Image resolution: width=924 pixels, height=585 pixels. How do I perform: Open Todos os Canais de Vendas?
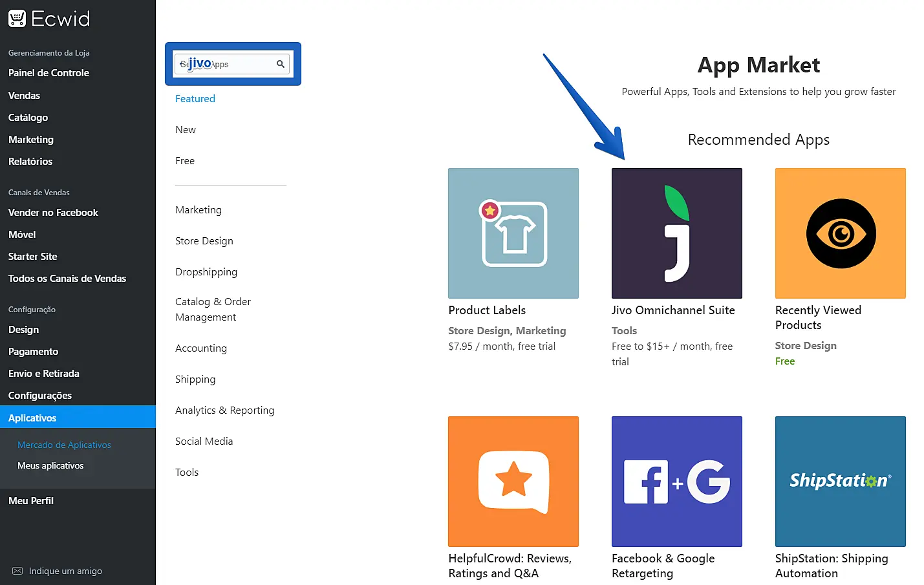pyautogui.click(x=67, y=279)
